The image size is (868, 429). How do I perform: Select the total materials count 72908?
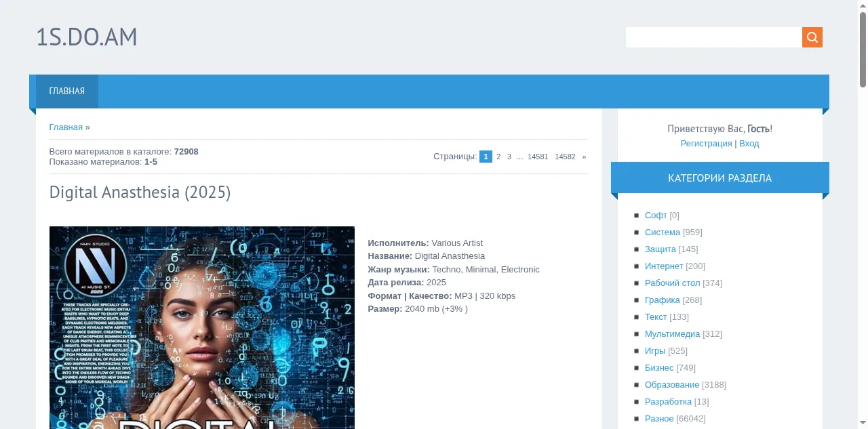186,152
